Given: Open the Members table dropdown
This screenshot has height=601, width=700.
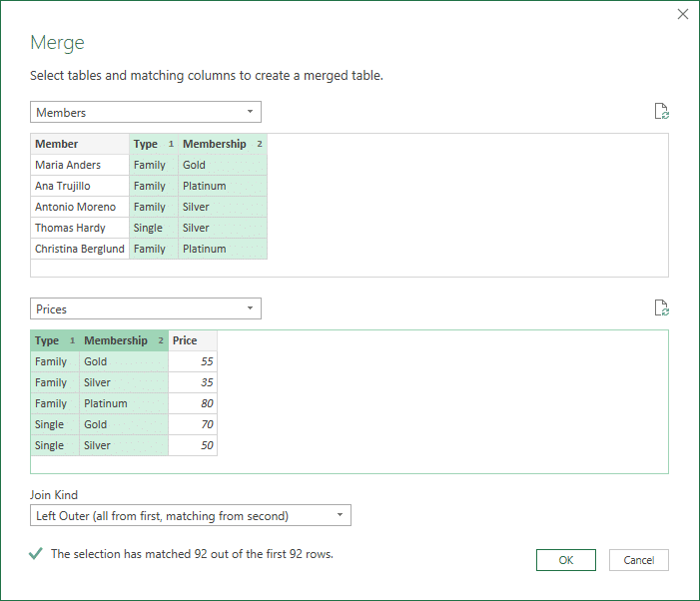Looking at the screenshot, I should tap(146, 112).
